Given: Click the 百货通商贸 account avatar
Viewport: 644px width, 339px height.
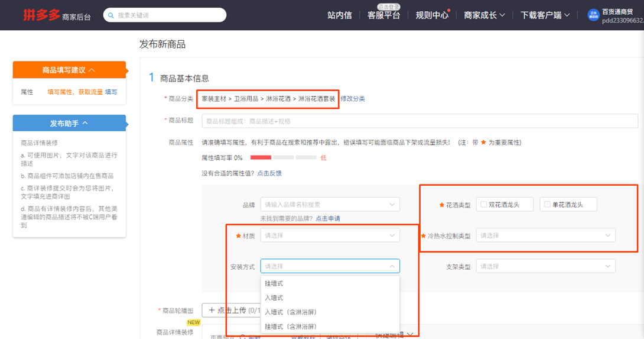Looking at the screenshot, I should click(x=593, y=15).
